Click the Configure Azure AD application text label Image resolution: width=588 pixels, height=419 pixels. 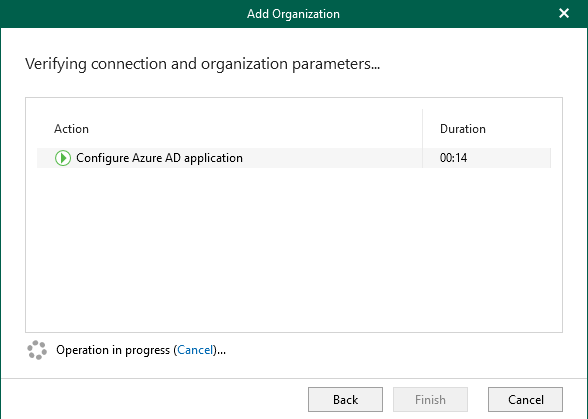click(159, 158)
